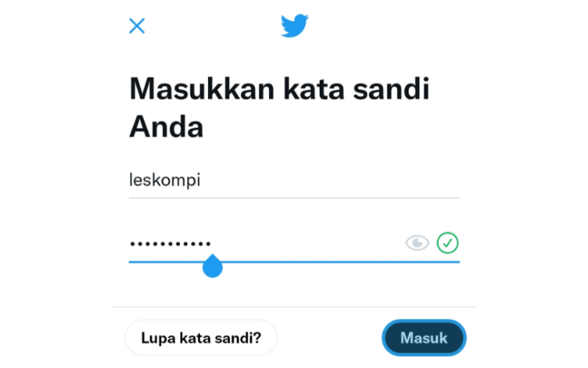This screenshot has height=368, width=588.
Task: Show the hidden password via the eye
Action: click(417, 243)
